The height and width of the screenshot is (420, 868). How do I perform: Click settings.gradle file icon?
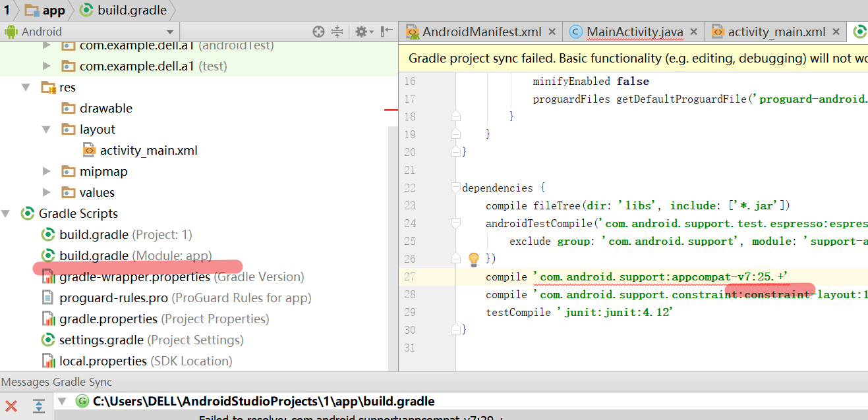tap(47, 340)
